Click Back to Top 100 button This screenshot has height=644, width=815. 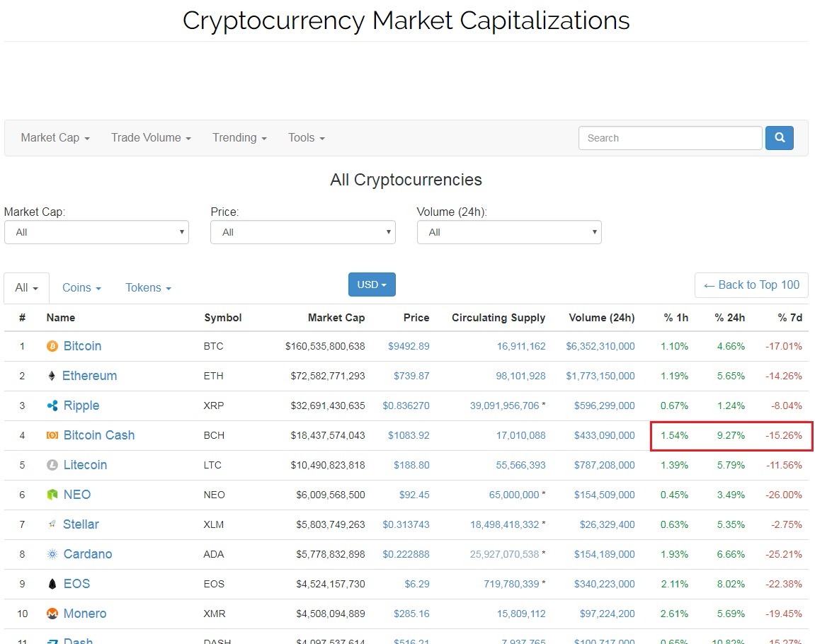point(751,284)
